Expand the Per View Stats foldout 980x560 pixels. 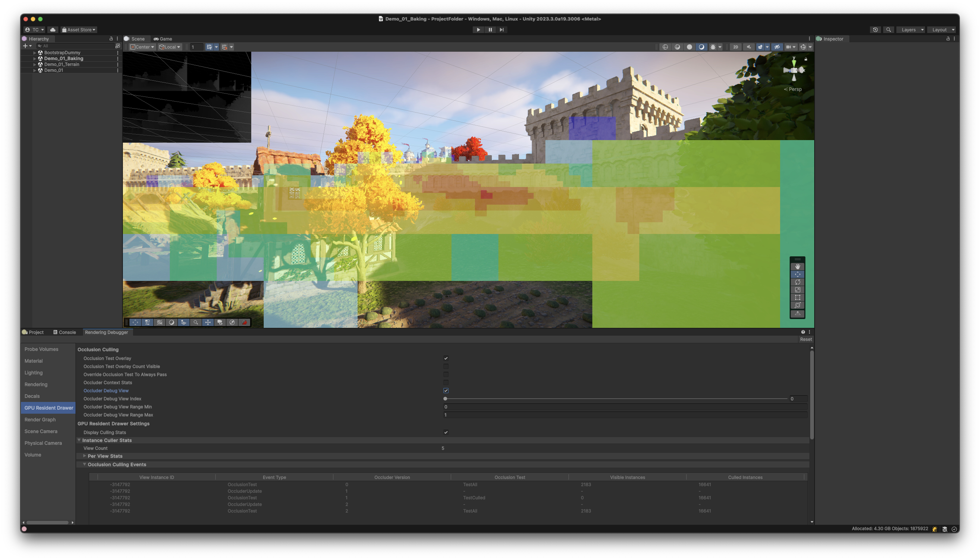coord(85,456)
